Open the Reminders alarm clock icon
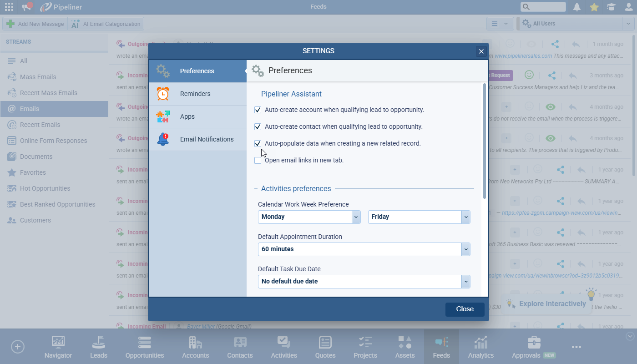Screen dimensions: 637x364 (163, 94)
